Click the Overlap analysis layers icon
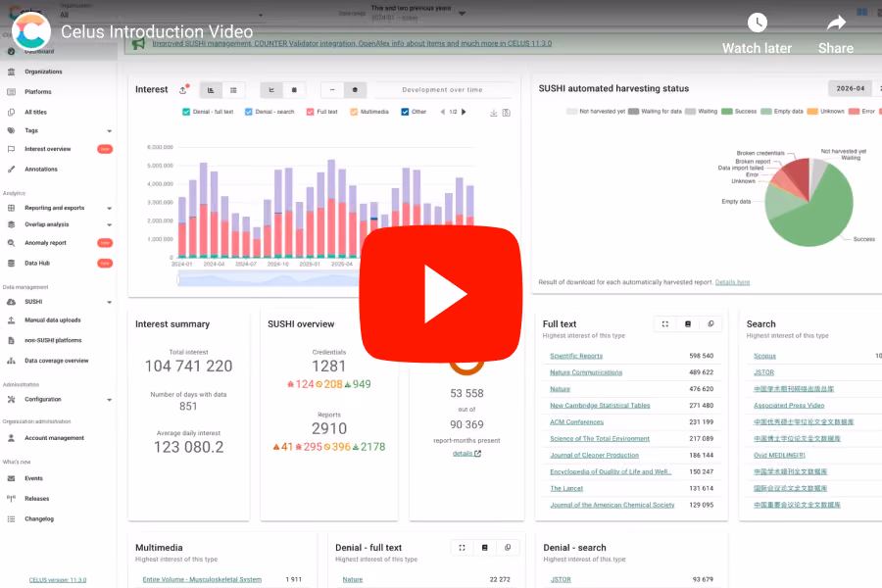 pos(11,224)
